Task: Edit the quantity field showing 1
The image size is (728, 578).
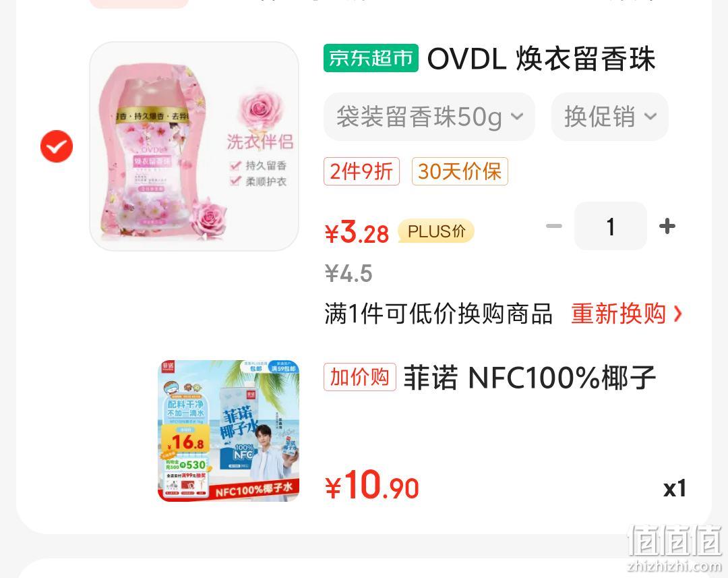Action: point(611,226)
